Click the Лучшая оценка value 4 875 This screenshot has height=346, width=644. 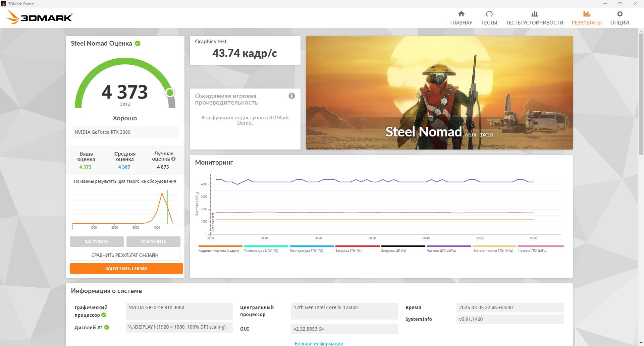[163, 167]
